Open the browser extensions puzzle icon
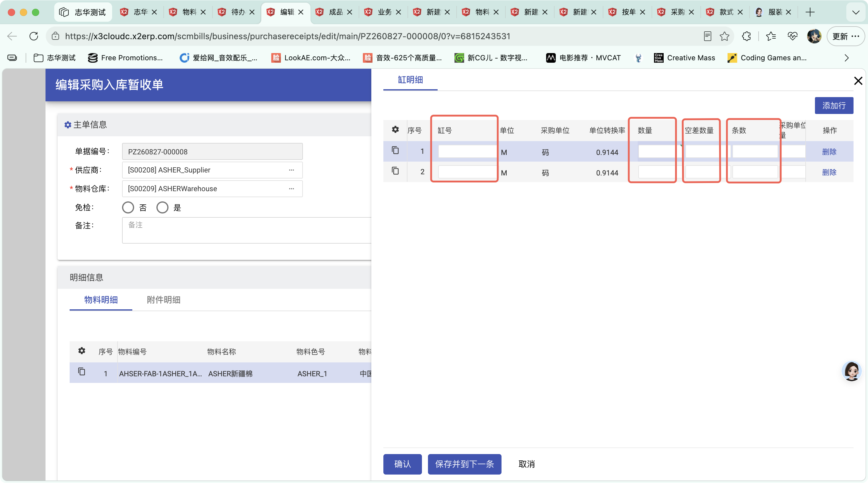The height and width of the screenshot is (483, 868). (x=746, y=36)
